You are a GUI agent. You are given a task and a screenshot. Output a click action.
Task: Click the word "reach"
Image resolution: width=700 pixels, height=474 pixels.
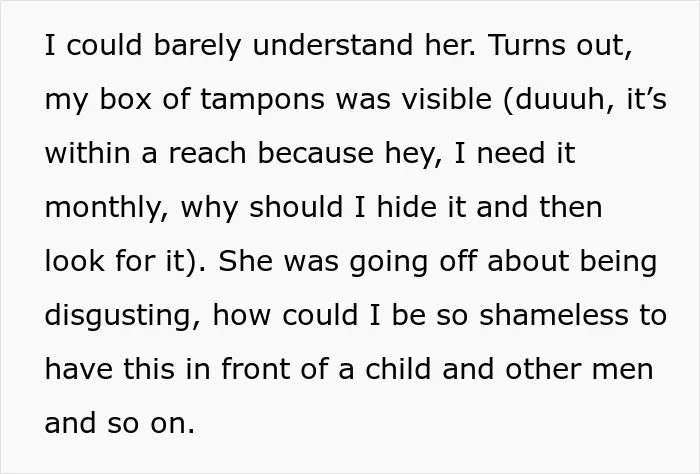207,153
